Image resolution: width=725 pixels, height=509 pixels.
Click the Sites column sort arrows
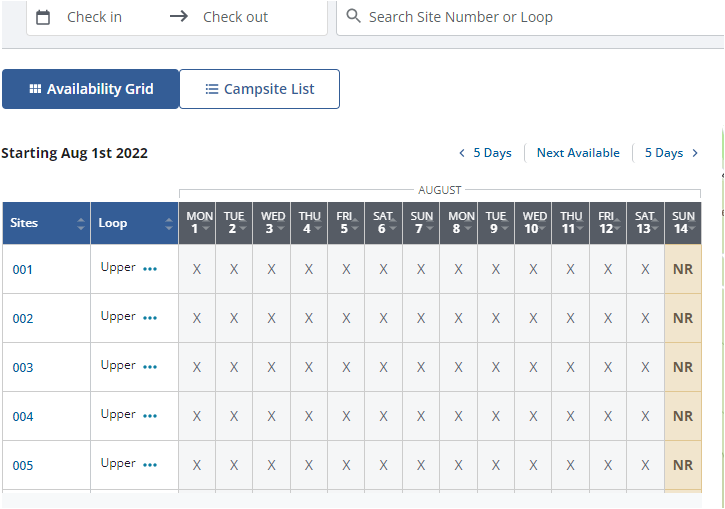(81, 224)
